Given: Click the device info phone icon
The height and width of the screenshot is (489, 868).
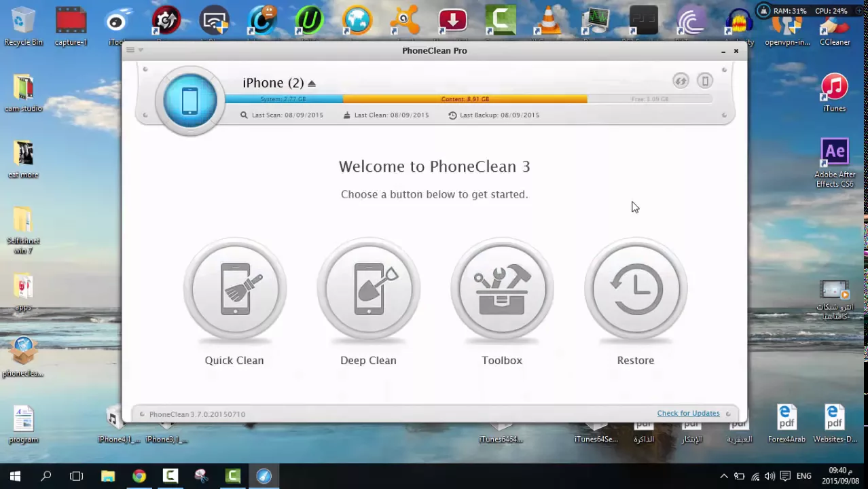Looking at the screenshot, I should (705, 81).
